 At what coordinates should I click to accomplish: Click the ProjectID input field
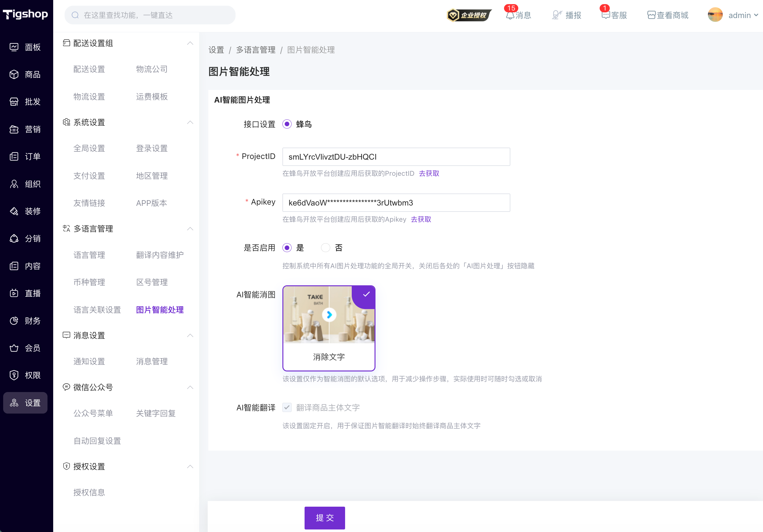click(x=396, y=157)
